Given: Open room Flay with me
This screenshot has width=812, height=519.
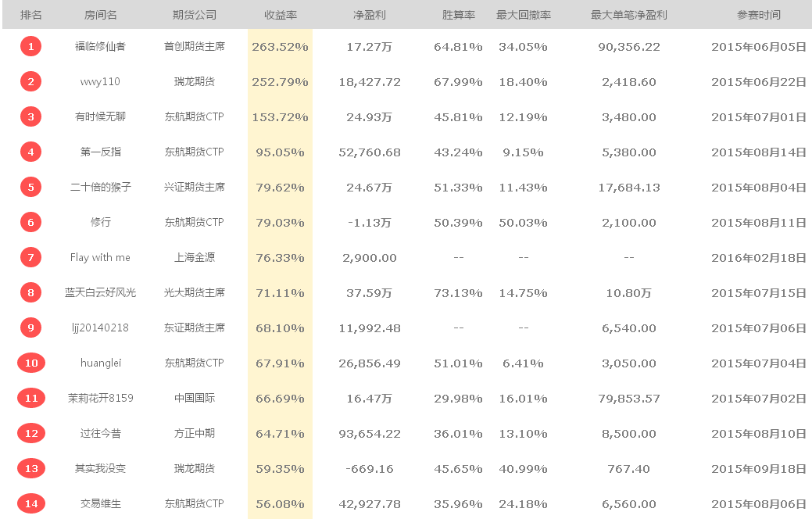Looking at the screenshot, I should (100, 257).
